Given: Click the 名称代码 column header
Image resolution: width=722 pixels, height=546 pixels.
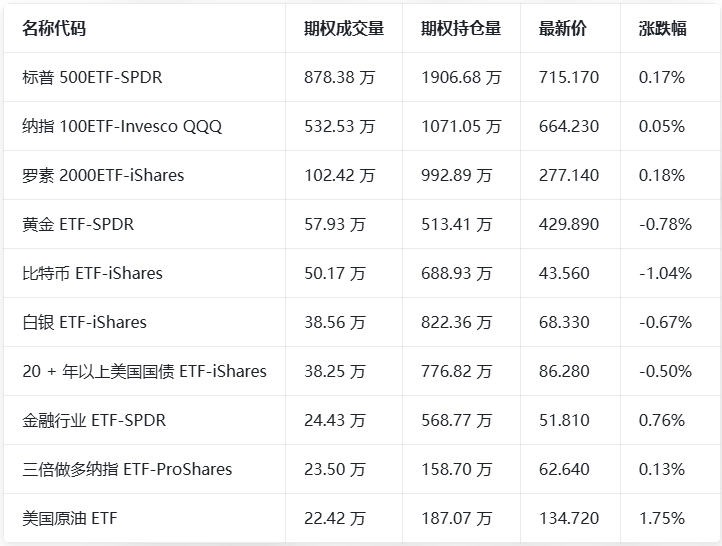Looking at the screenshot, I should (x=54, y=28).
